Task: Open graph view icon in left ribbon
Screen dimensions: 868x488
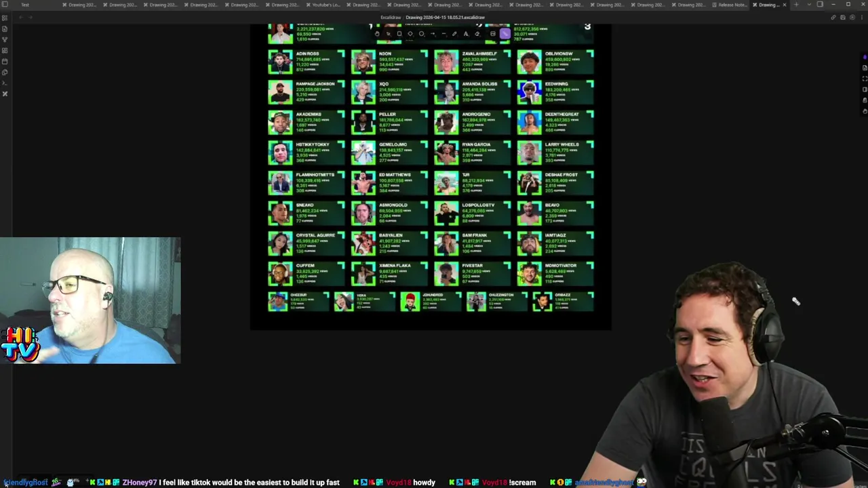Action: [5, 39]
